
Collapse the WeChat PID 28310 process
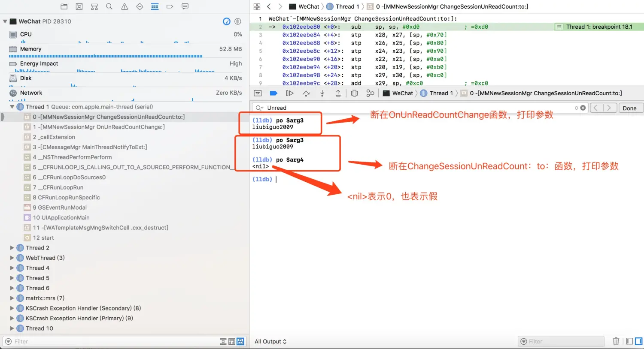(x=5, y=21)
